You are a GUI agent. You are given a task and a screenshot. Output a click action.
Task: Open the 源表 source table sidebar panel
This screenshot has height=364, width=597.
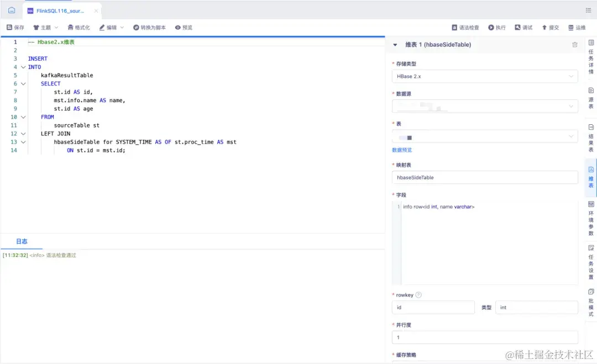(591, 98)
